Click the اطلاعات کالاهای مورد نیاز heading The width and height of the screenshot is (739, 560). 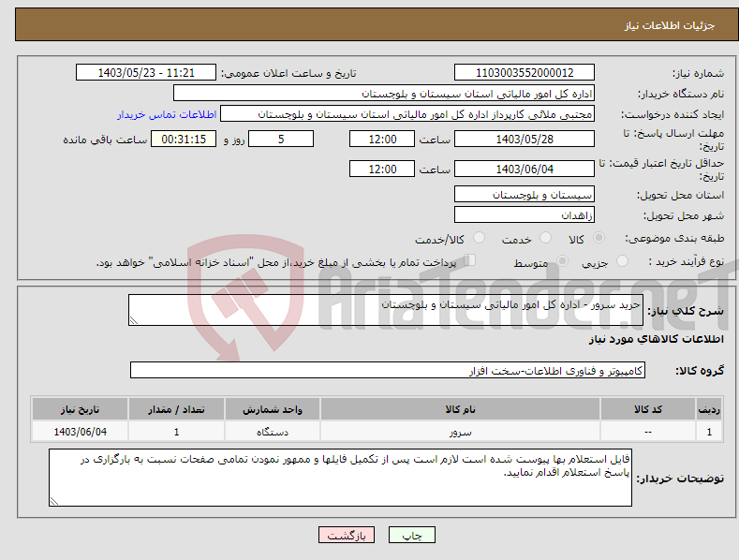(x=656, y=339)
